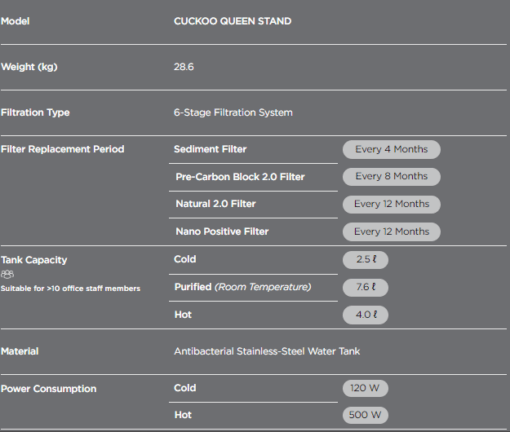Click the 2.5 l cold tank badge
The width and height of the screenshot is (510, 432).
(365, 260)
